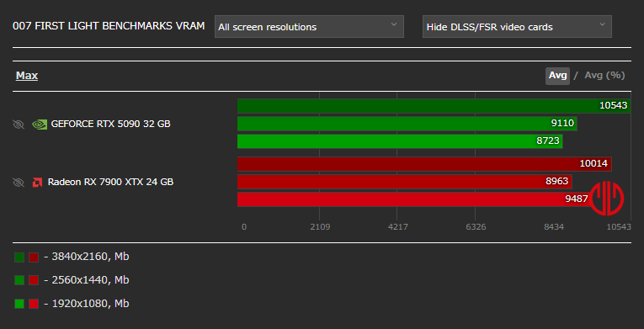Image resolution: width=644 pixels, height=329 pixels.
Task: Click the RTX 5090 bar showing 8723
Action: pos(400,141)
